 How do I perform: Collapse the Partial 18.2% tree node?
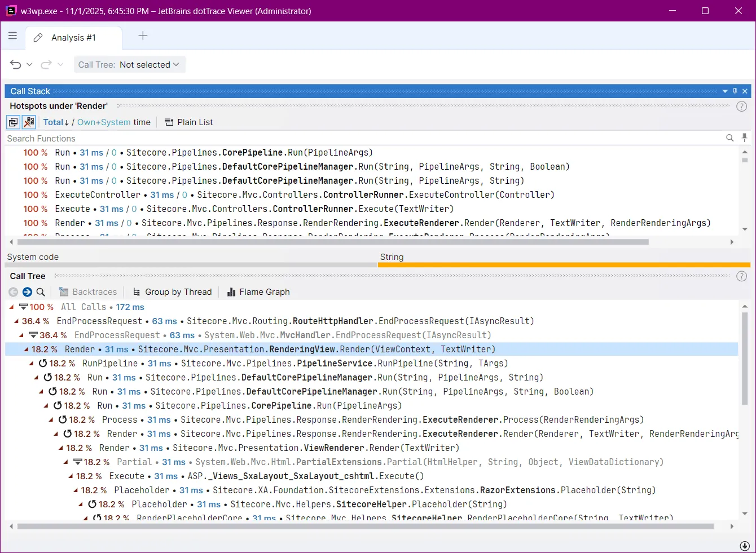click(66, 462)
